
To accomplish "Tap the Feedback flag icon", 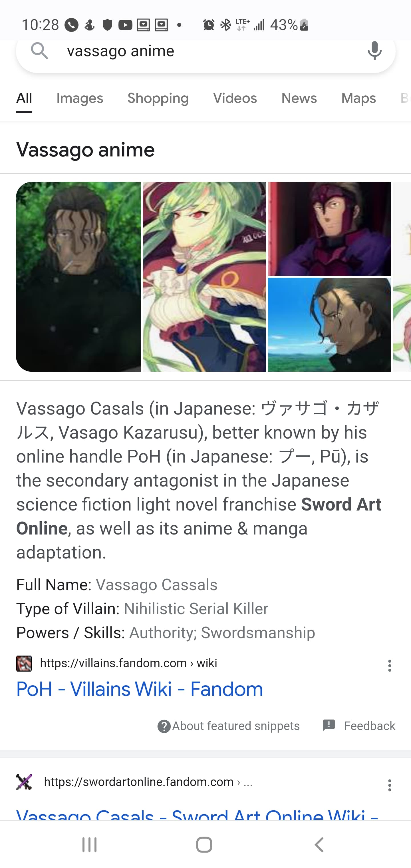I will pyautogui.click(x=329, y=725).
